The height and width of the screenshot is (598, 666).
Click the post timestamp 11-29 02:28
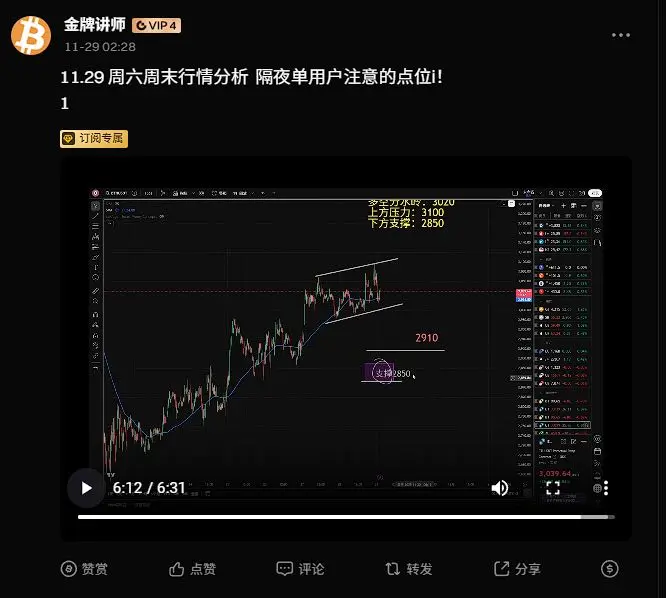100,47
